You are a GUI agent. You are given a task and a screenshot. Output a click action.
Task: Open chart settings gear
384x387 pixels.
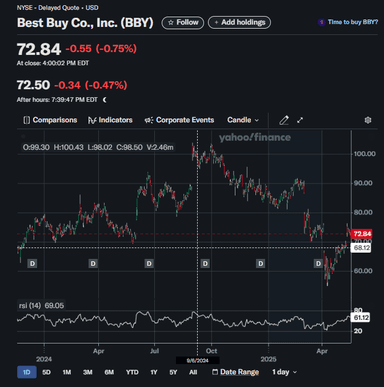[368, 120]
